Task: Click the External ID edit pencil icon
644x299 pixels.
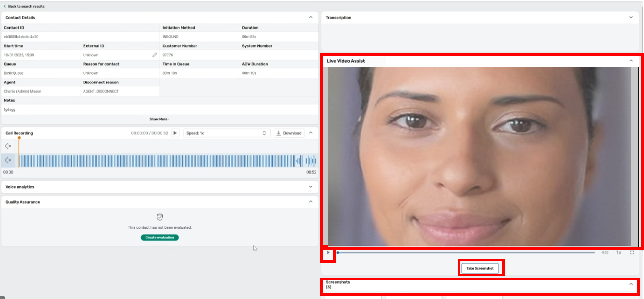Action: tap(155, 55)
